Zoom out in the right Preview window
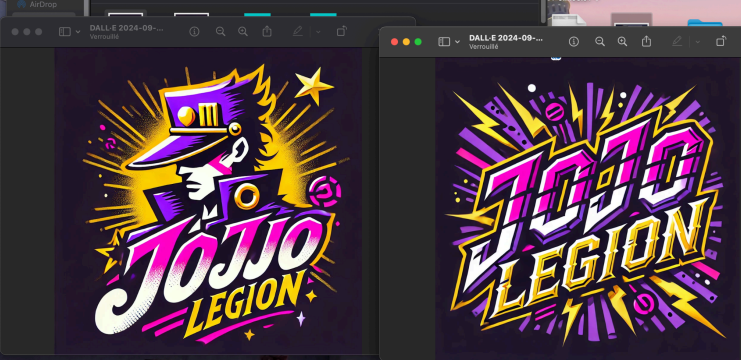The image size is (741, 360). coord(600,42)
